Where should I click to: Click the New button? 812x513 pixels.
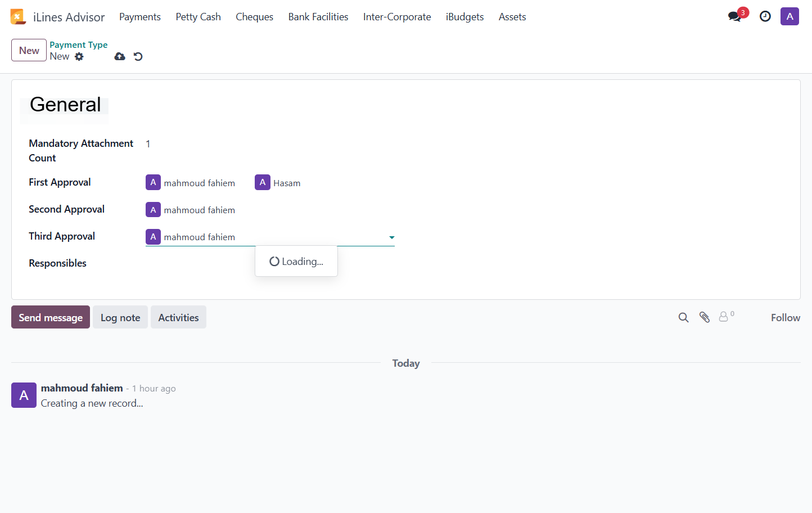29,50
